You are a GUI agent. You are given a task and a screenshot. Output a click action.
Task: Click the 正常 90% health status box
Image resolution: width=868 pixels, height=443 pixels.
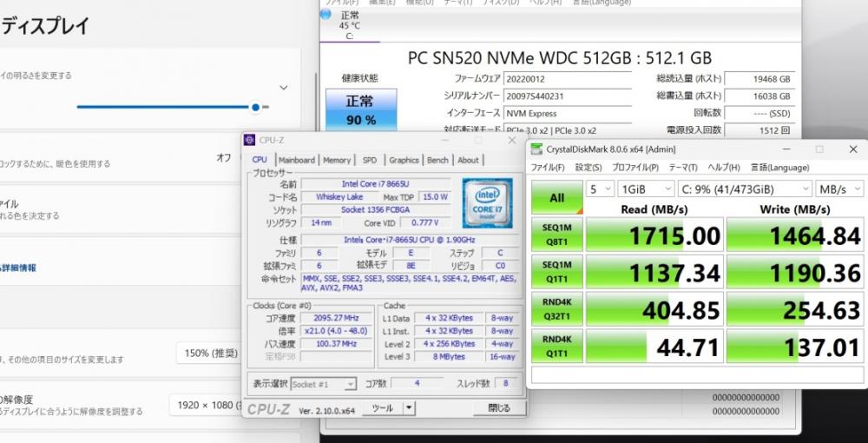point(361,109)
